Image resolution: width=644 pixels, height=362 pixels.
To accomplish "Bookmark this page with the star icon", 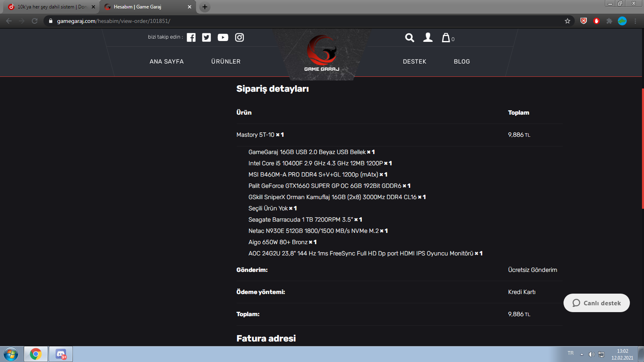I will coord(568,21).
